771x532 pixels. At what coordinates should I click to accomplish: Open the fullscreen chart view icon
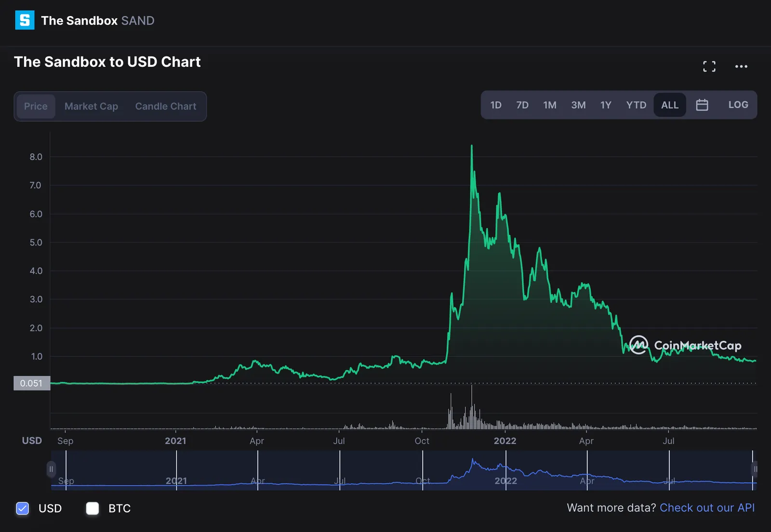(709, 66)
